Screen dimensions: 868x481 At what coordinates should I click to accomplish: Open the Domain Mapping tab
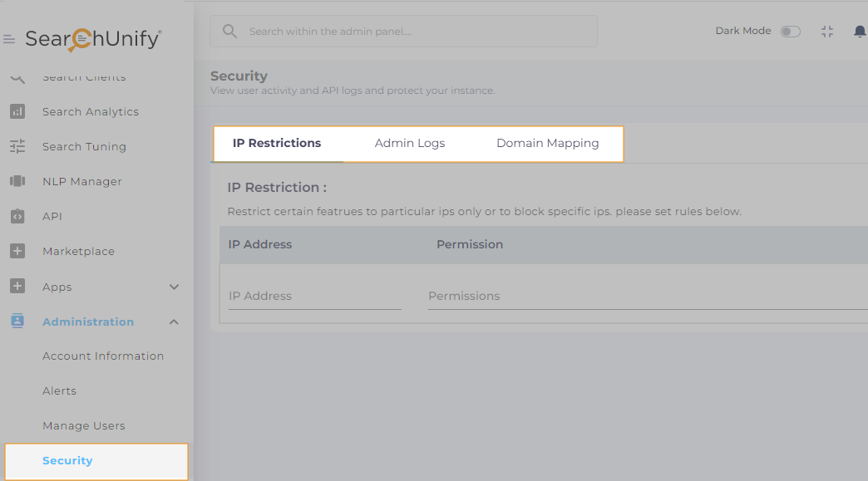click(x=548, y=144)
